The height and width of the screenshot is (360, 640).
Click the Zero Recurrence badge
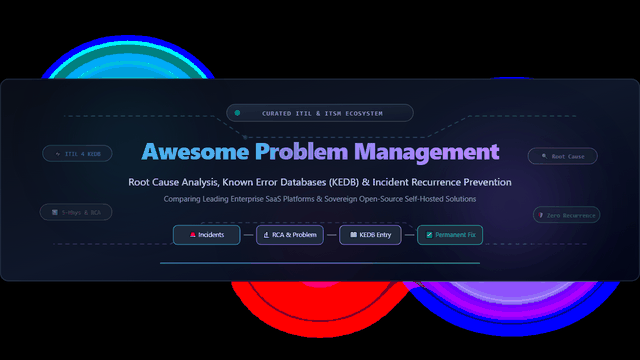tap(567, 215)
